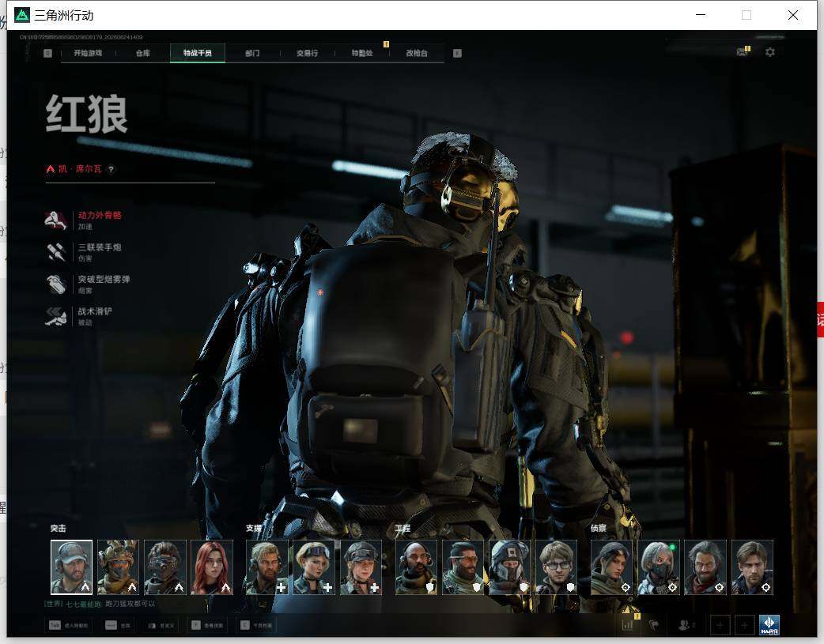The width and height of the screenshot is (824, 644).
Task: Select first 支援 operator with headset
Action: click(267, 567)
